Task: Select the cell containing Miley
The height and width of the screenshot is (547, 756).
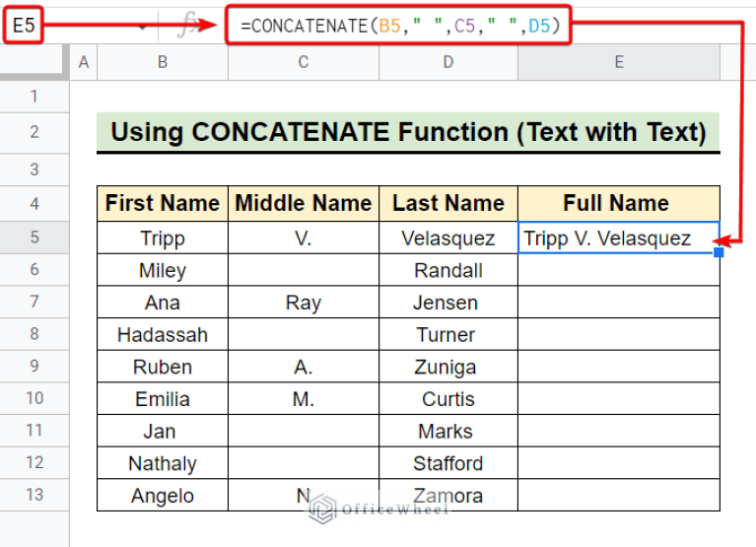Action: tap(163, 270)
